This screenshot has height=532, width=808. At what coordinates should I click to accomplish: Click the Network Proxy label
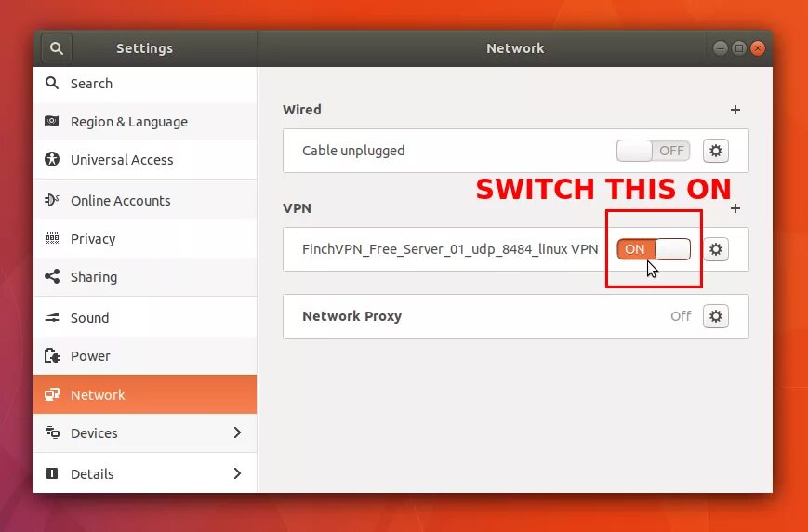point(351,316)
